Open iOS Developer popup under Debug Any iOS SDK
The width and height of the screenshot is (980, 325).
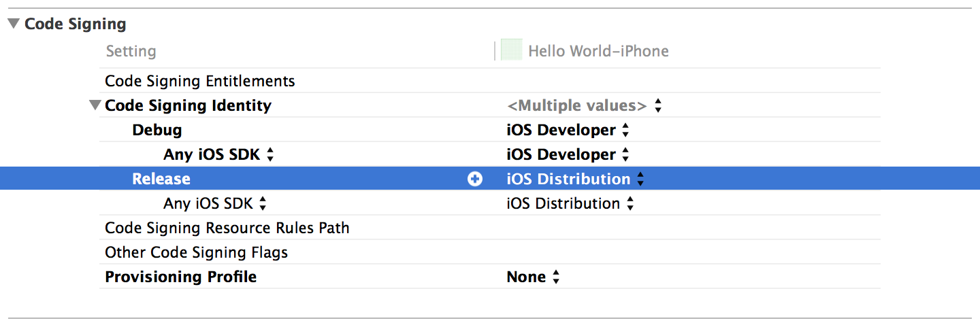tap(568, 154)
